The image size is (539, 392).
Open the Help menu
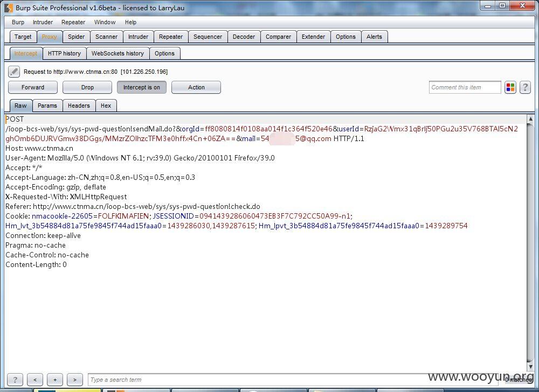130,22
